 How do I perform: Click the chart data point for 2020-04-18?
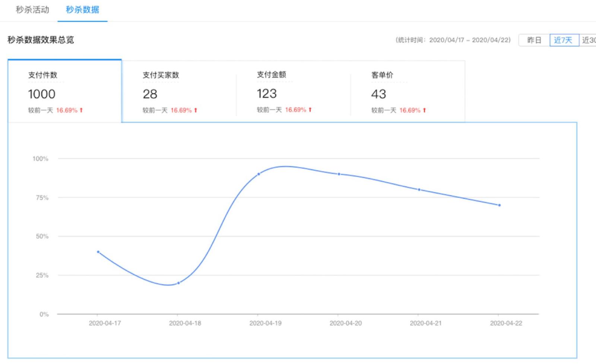[178, 283]
